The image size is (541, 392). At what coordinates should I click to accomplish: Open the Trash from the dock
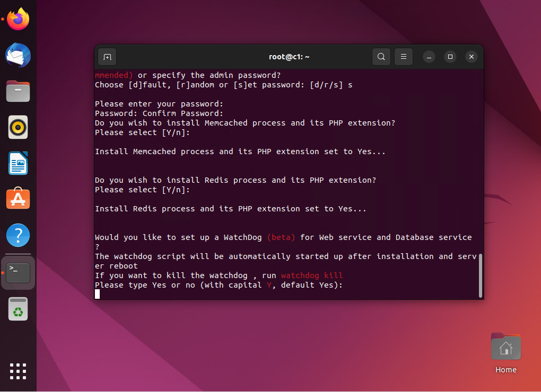click(18, 309)
